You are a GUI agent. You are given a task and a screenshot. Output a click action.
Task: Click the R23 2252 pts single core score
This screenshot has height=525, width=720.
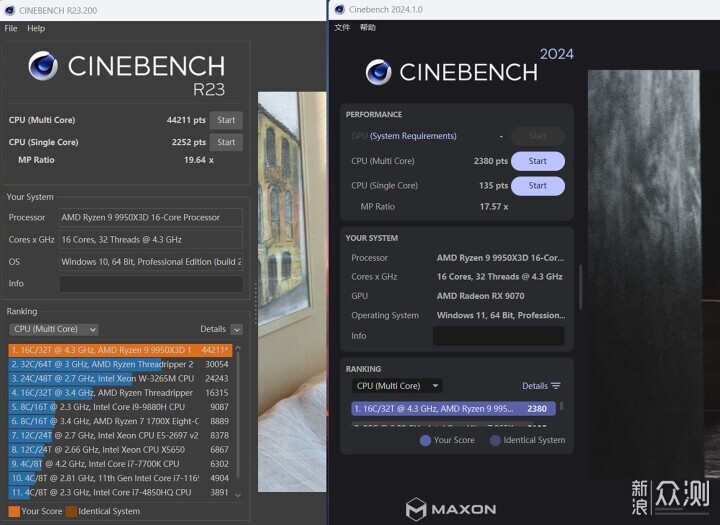(189, 142)
